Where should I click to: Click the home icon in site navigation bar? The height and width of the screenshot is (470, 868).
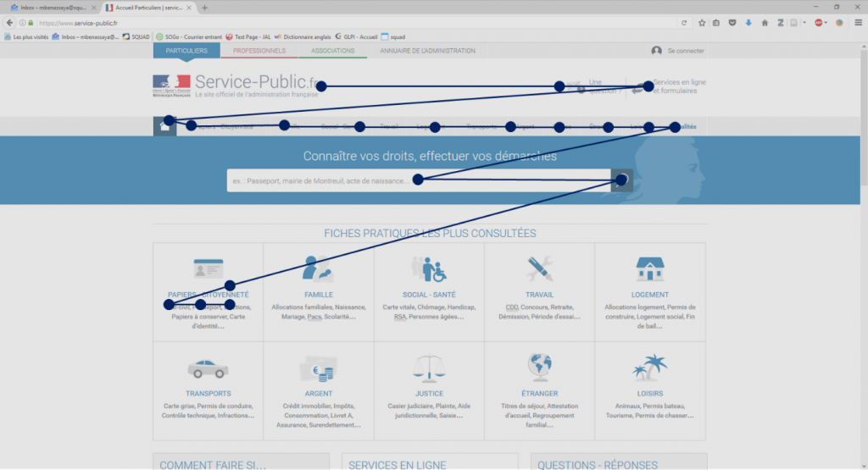tap(164, 126)
